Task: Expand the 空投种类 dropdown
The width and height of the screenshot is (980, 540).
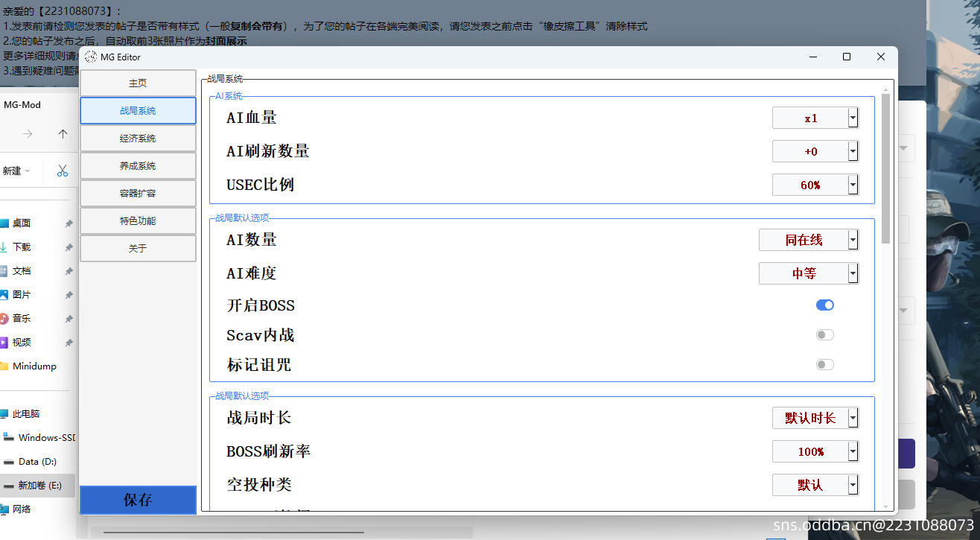Action: 815,485
